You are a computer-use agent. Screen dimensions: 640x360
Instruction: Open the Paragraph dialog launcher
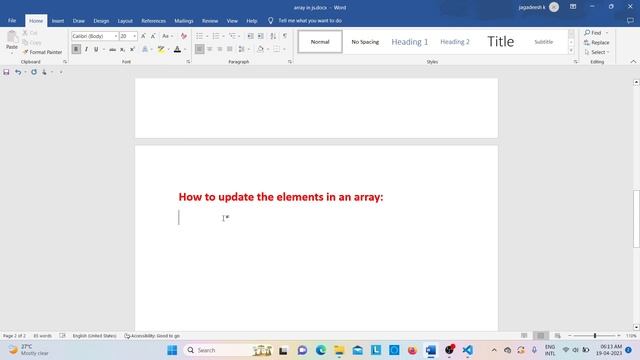290,62
